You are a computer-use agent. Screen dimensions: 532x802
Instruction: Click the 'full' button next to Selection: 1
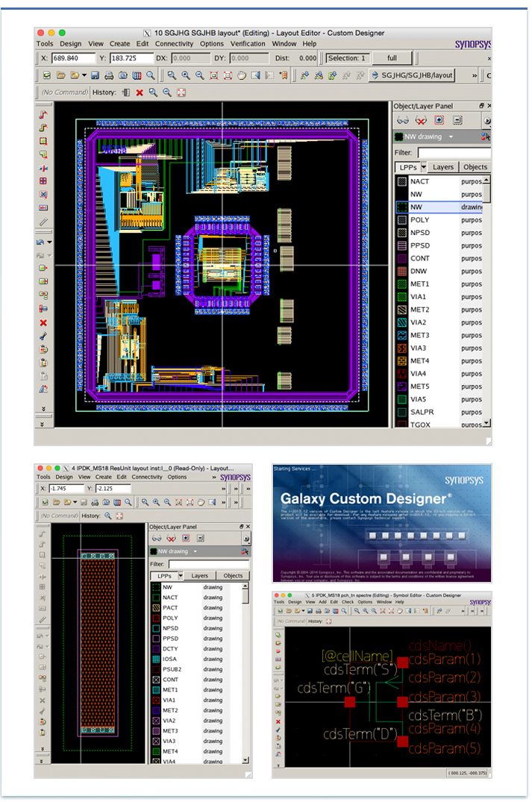pyautogui.click(x=392, y=58)
